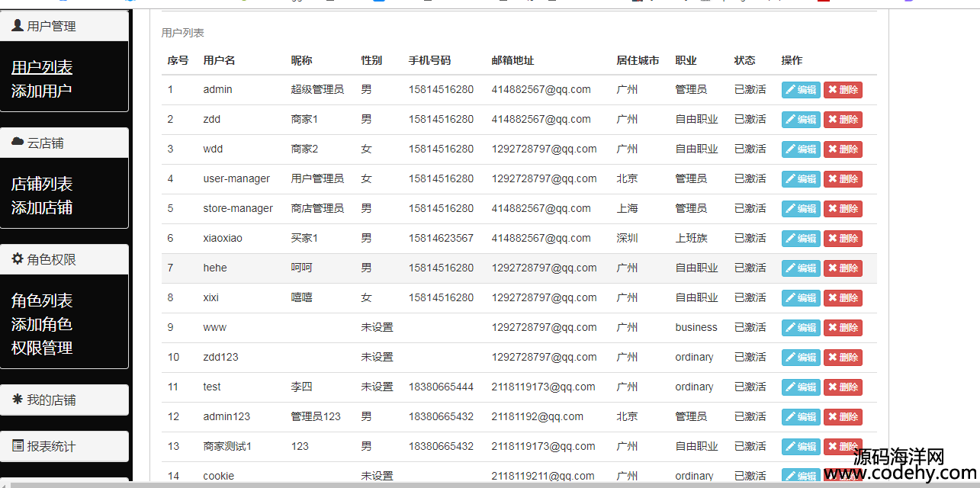Open 用户列表 in the sidebar
The image size is (980, 488).
click(x=42, y=67)
